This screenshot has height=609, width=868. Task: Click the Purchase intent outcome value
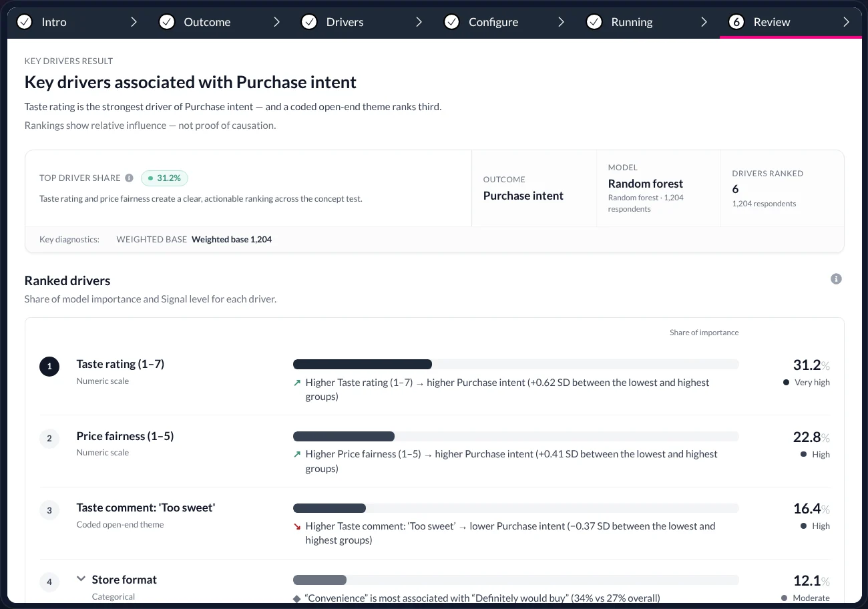523,196
